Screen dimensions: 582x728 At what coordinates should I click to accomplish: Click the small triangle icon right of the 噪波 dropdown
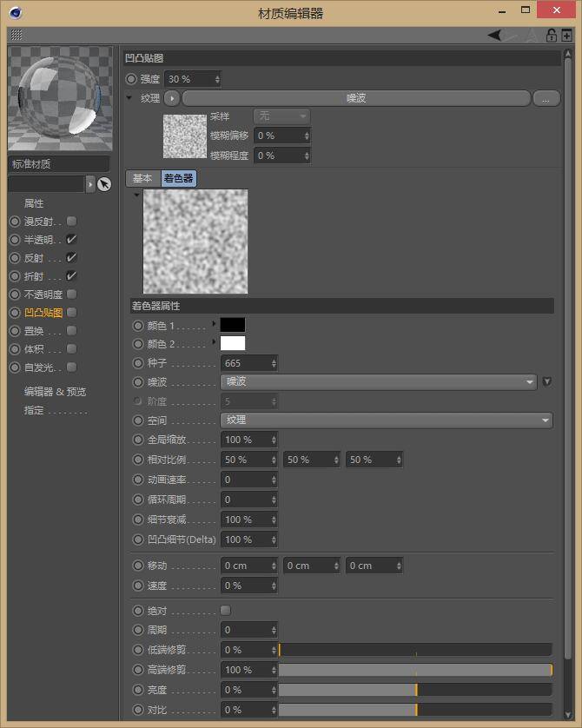pyautogui.click(x=546, y=381)
